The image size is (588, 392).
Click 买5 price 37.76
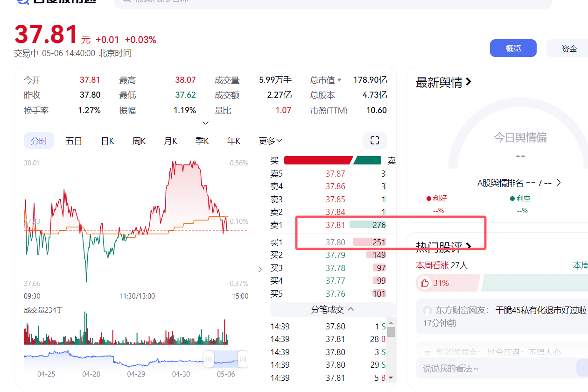click(x=335, y=294)
